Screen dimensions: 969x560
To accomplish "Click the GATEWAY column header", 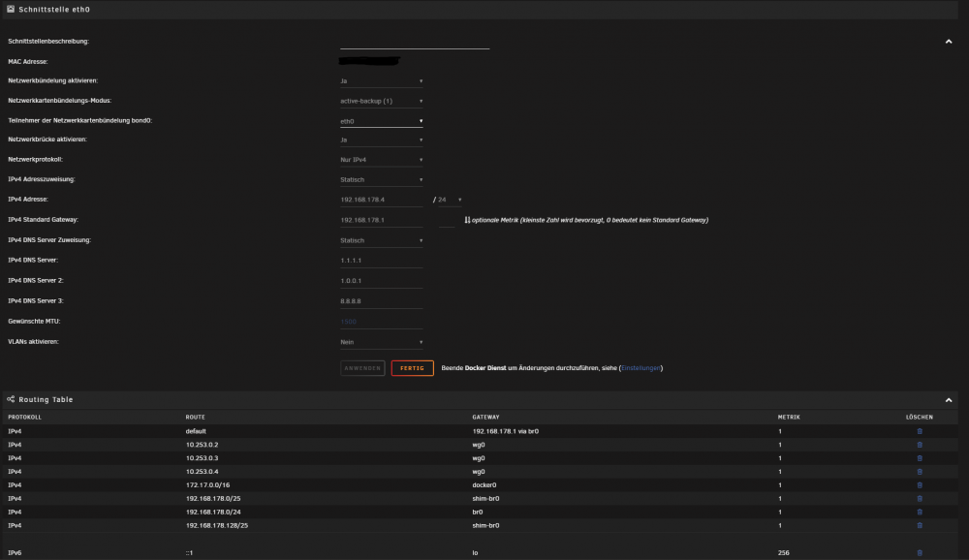I will 485,418.
